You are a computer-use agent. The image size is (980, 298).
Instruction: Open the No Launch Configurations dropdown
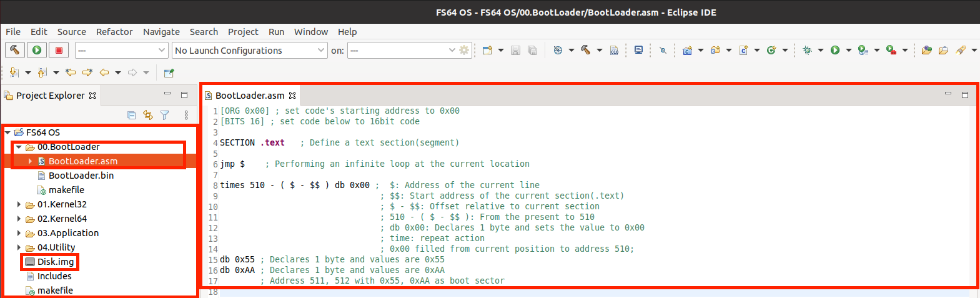point(249,50)
